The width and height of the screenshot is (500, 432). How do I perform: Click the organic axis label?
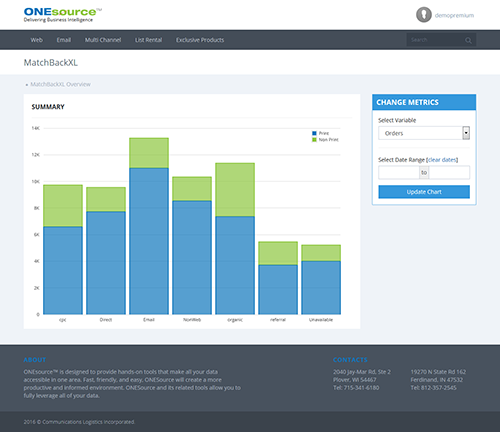[x=235, y=320]
